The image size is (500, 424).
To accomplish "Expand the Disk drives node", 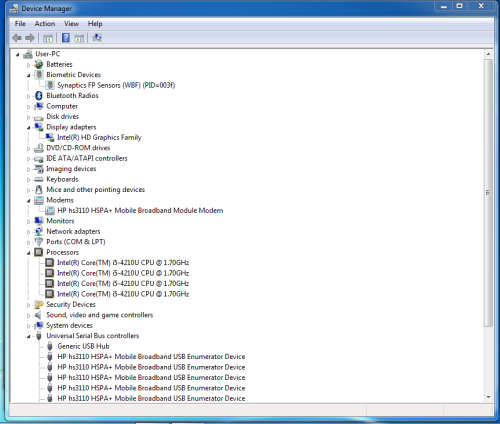I will click(x=29, y=117).
